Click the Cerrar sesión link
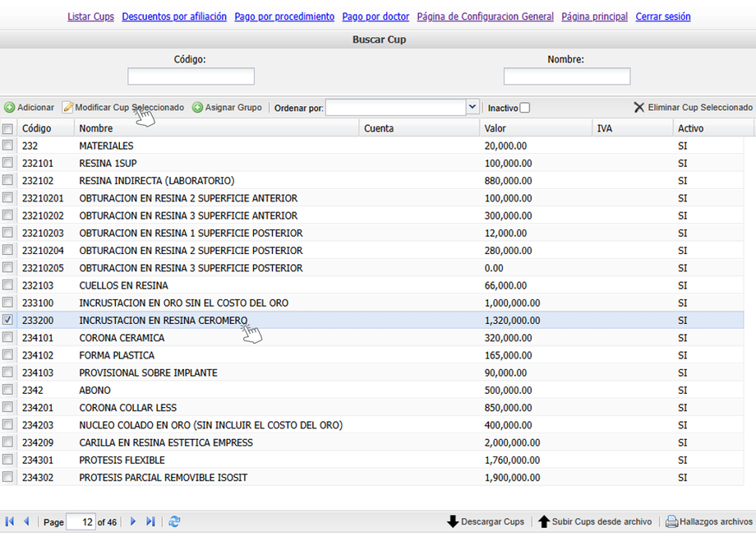Viewport: 756px width, 537px height. [662, 16]
